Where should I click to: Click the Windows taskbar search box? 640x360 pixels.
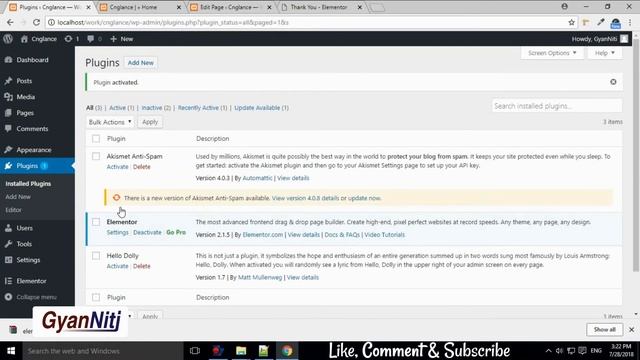point(103,351)
